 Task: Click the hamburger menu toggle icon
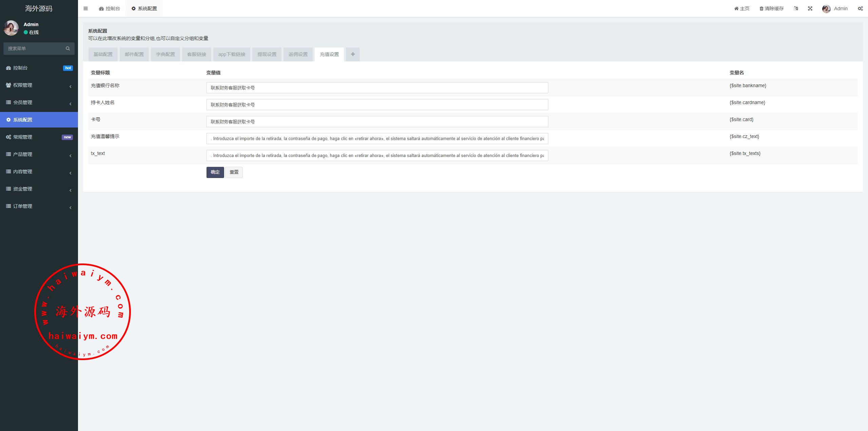tap(85, 8)
